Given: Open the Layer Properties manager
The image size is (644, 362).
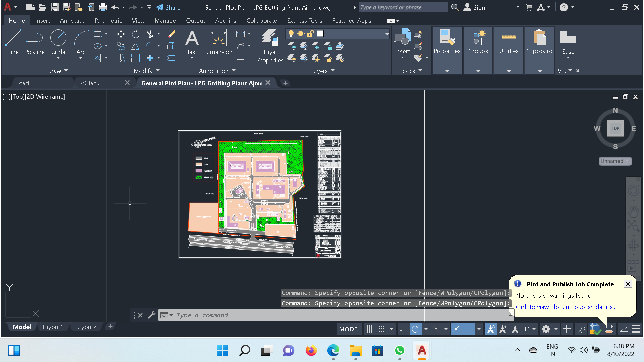Looking at the screenshot, I should 270,46.
